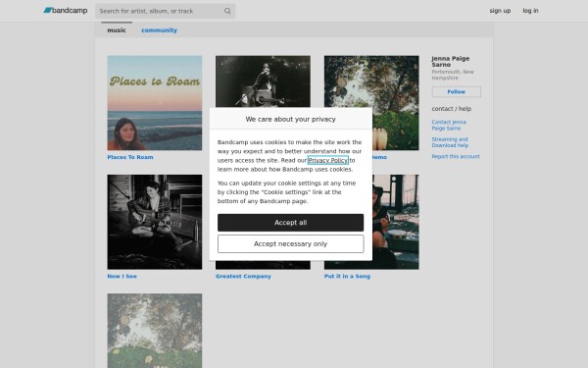This screenshot has height=368, width=588.
Task: Open Streaming and Download help link
Action: coord(450,142)
